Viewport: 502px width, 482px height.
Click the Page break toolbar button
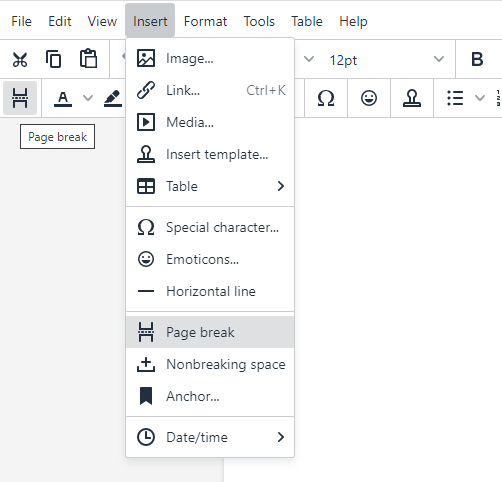pos(20,98)
